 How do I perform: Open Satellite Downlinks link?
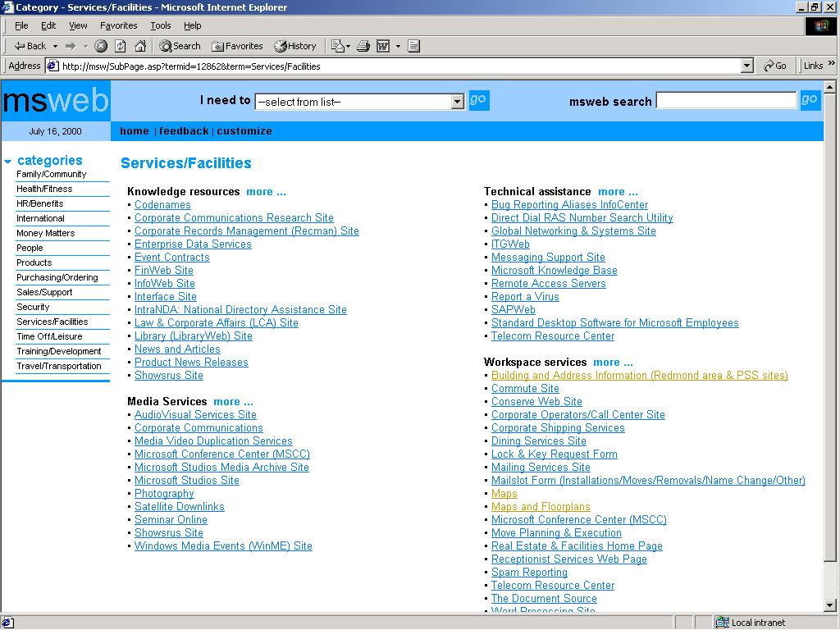point(179,507)
